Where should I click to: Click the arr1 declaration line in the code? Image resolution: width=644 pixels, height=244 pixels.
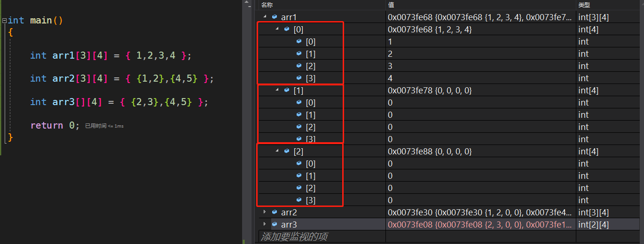point(111,55)
